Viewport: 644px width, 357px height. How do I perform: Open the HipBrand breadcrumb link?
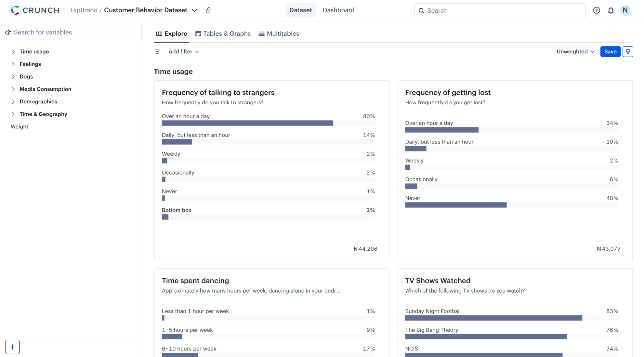(x=83, y=10)
